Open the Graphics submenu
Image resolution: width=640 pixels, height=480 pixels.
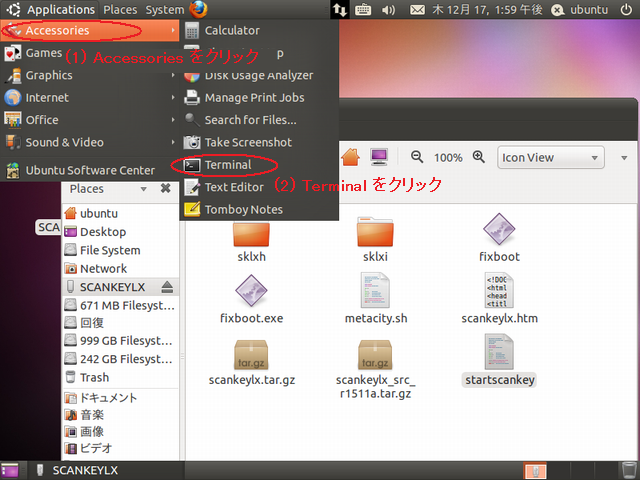tap(90, 75)
